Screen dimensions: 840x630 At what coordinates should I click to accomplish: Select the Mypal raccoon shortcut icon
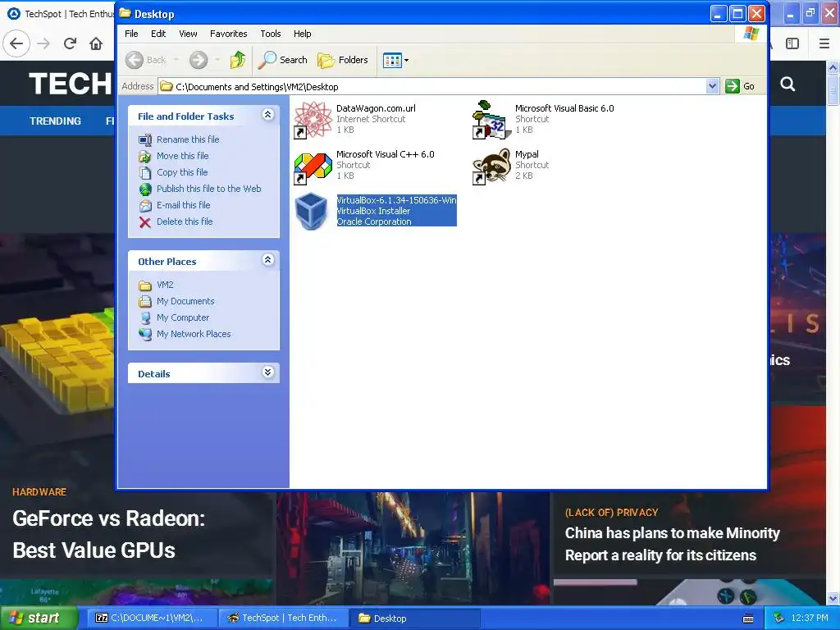491,167
